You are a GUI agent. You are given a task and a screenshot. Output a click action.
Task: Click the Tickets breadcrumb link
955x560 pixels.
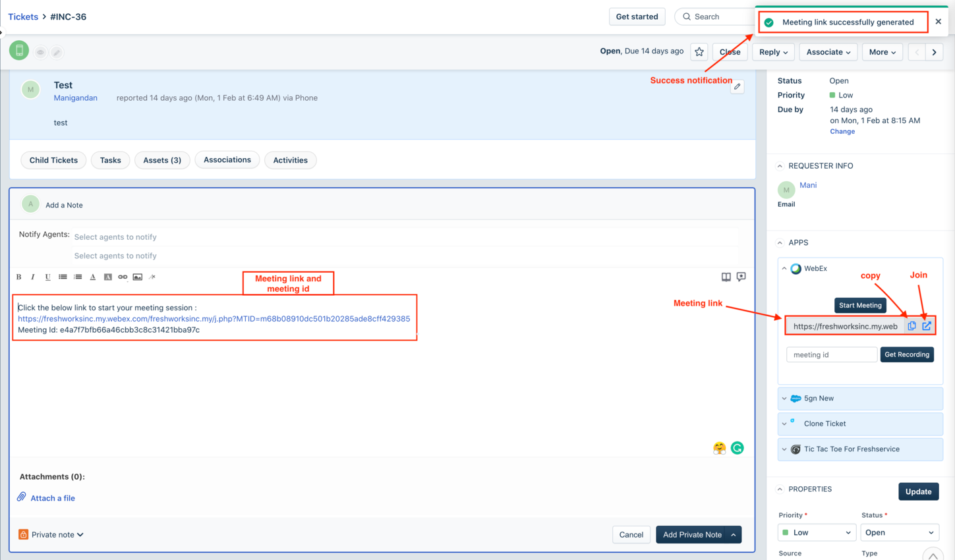(x=23, y=16)
